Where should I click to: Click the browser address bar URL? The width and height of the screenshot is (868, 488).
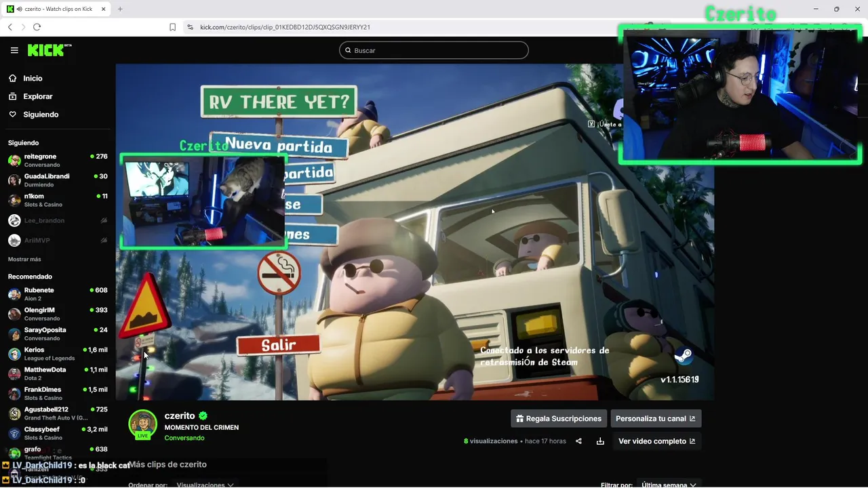[x=285, y=27]
